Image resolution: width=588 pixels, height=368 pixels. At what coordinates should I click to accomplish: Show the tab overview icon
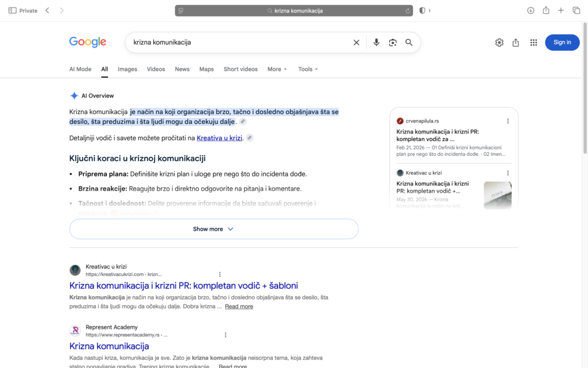click(x=577, y=10)
